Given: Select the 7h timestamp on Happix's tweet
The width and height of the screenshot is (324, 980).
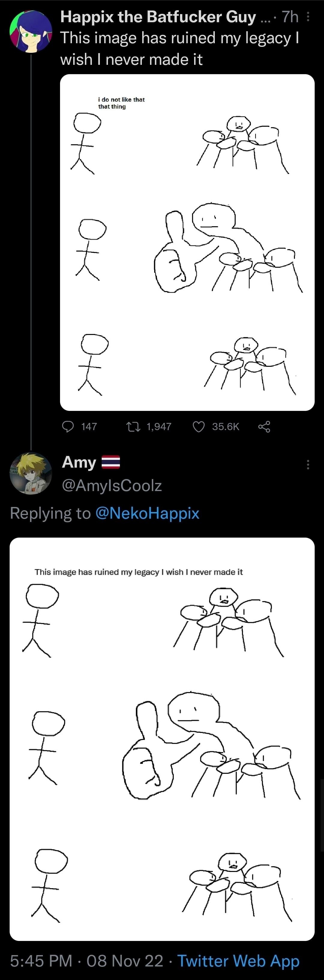Looking at the screenshot, I should [x=290, y=17].
